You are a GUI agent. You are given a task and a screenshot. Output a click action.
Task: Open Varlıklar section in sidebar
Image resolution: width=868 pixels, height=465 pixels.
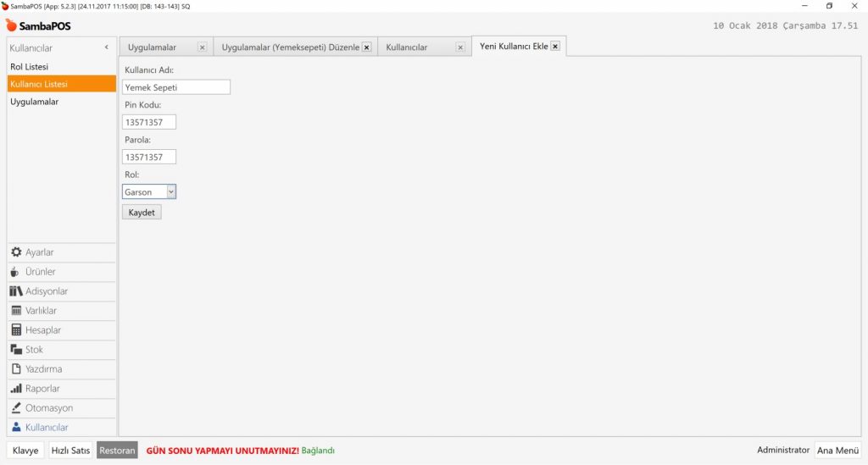coord(41,311)
